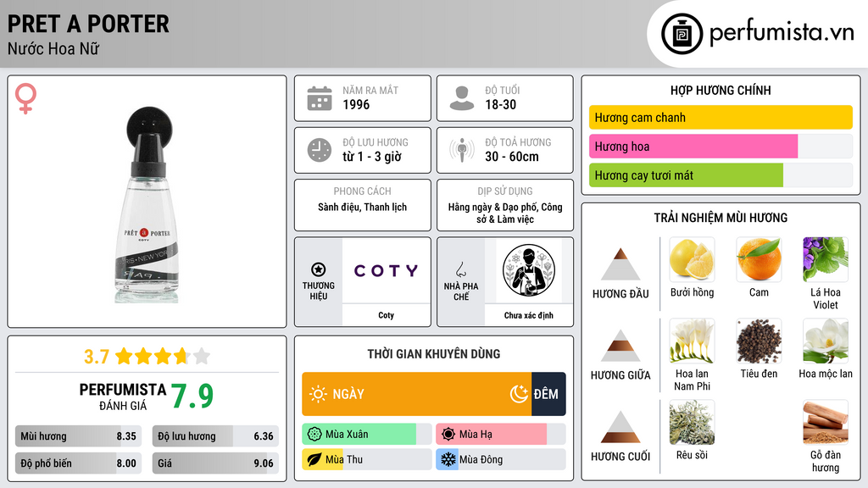This screenshot has height=488, width=868.
Task: Click the PRET A PORTER title
Action: click(x=88, y=24)
